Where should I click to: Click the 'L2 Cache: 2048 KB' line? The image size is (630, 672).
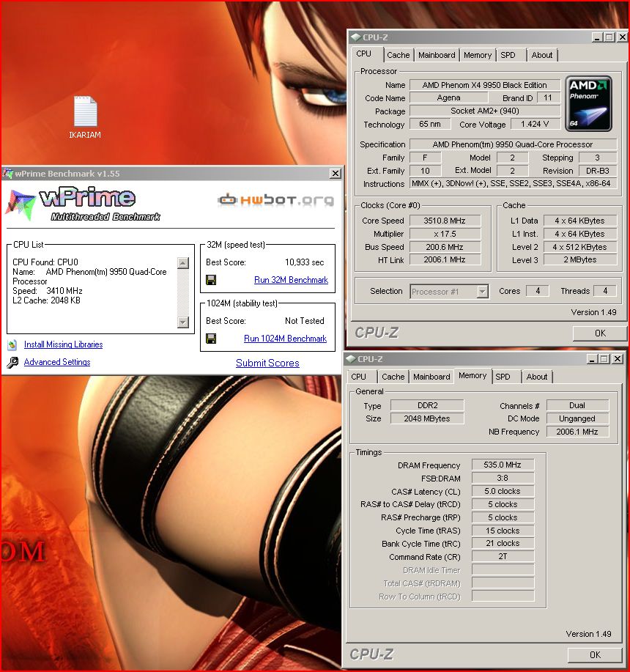coord(46,300)
